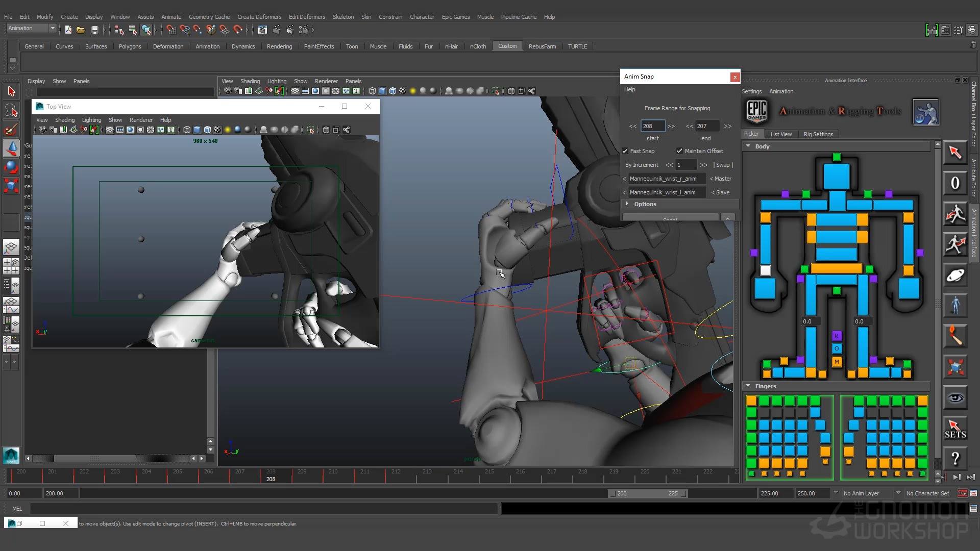
Task: Activate the Scale tool cube icon
Action: pyautogui.click(x=11, y=185)
